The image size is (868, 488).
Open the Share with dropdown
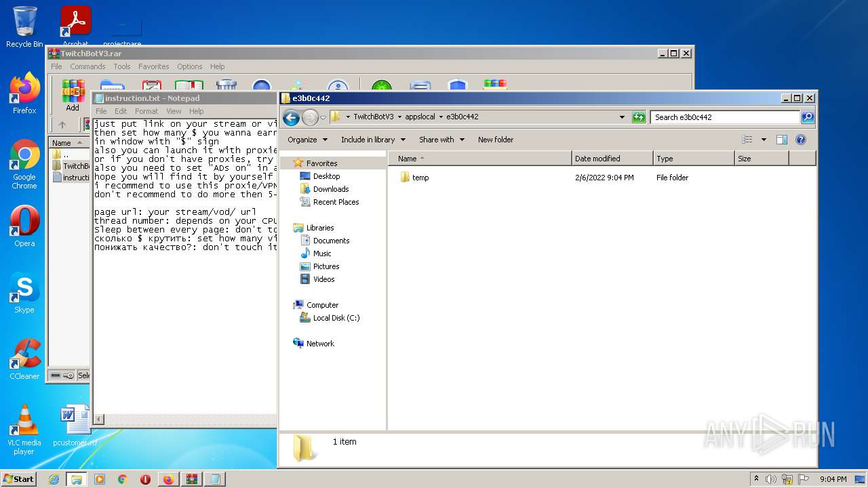pyautogui.click(x=441, y=140)
